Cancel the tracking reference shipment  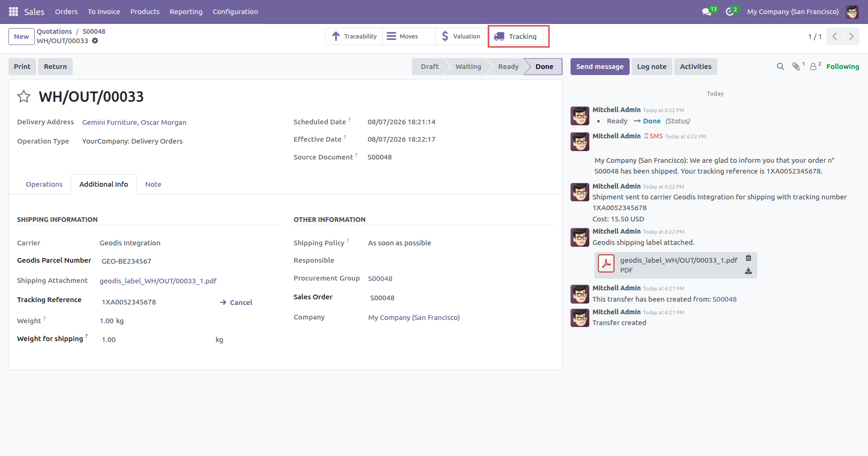[x=236, y=303]
